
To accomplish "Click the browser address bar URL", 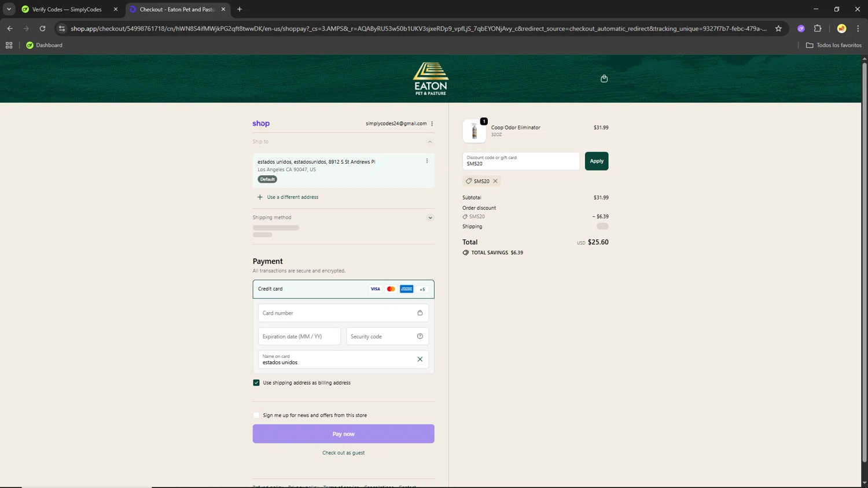I will [418, 28].
